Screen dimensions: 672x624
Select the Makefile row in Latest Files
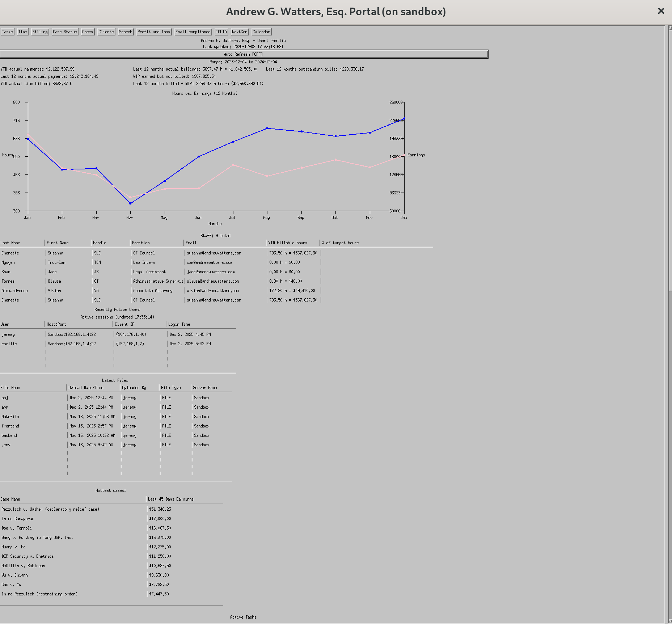click(x=10, y=417)
